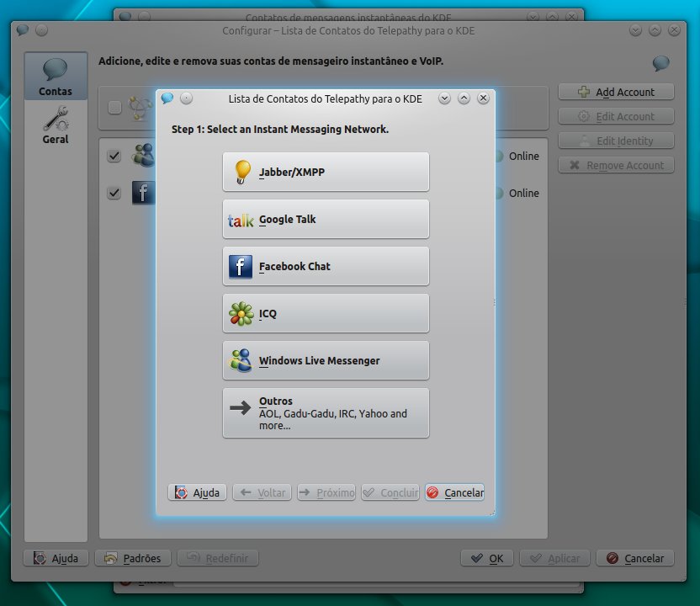Select Windows Live Messenger network

tap(326, 360)
